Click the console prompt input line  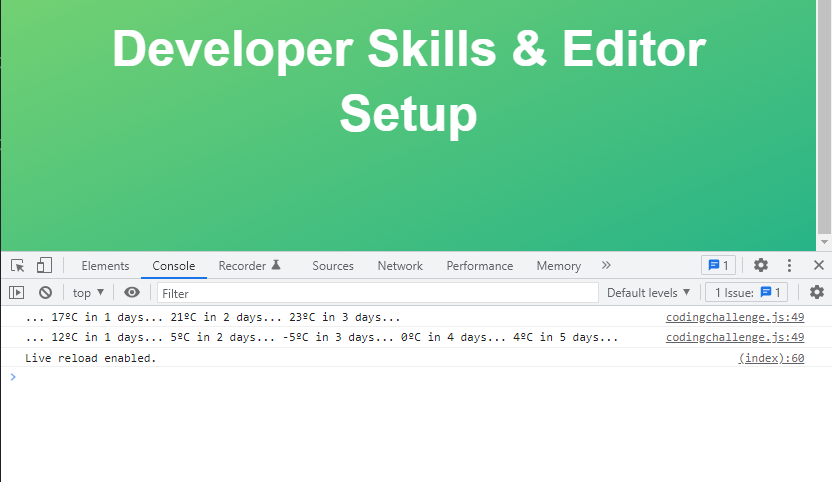pos(416,377)
